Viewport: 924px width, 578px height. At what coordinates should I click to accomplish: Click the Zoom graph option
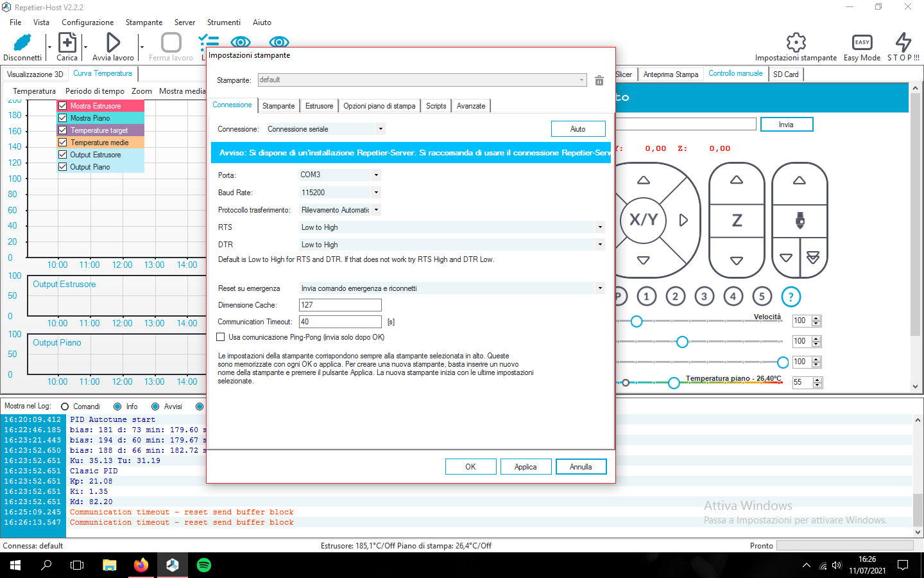142,91
